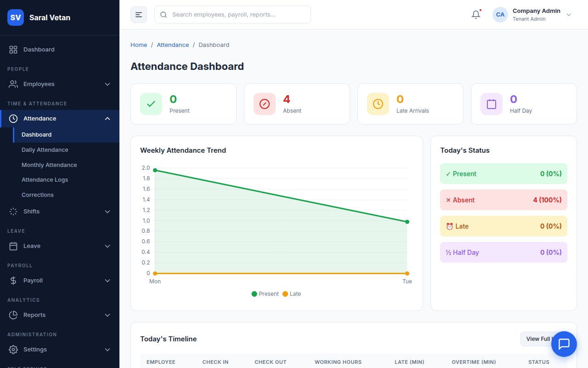Screen dimensions: 588x368
Task: Click the Tuesday Late orange data point
Action: point(407,274)
